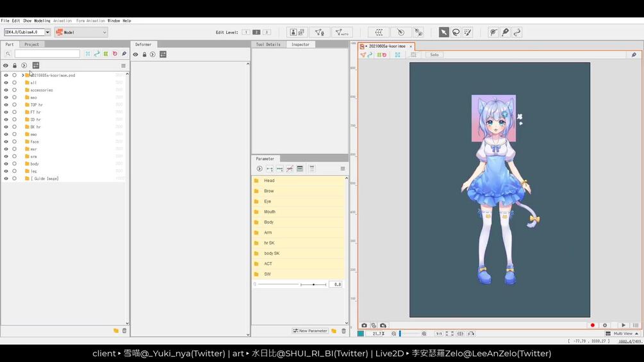Close the 20210605a-koorimoe document tab
Viewport: 644px width, 362px height.
(411, 46)
